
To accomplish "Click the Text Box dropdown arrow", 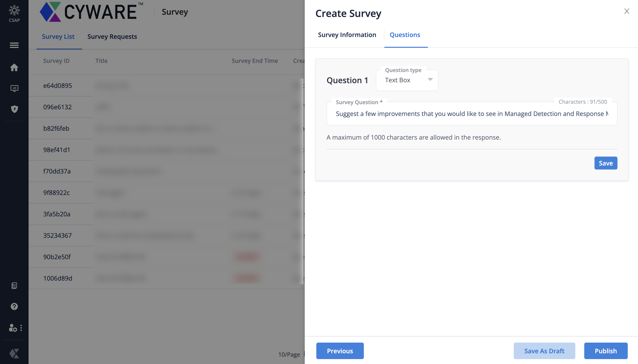I will click(x=430, y=79).
